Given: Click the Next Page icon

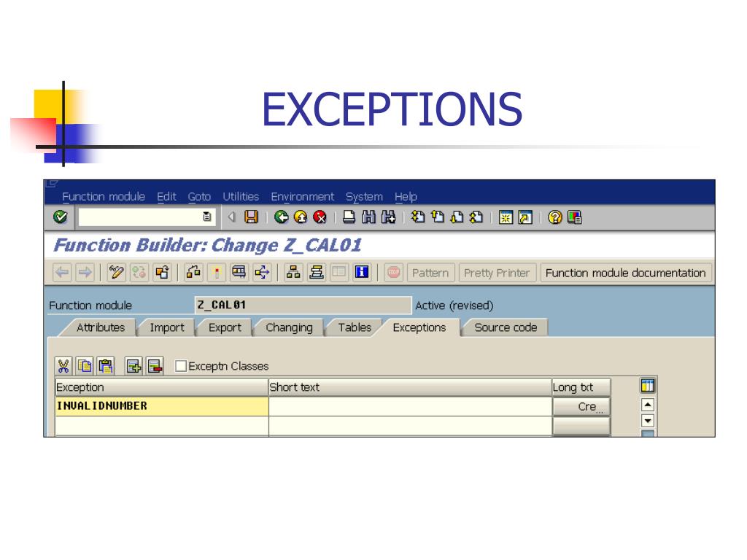Looking at the screenshot, I should (457, 217).
